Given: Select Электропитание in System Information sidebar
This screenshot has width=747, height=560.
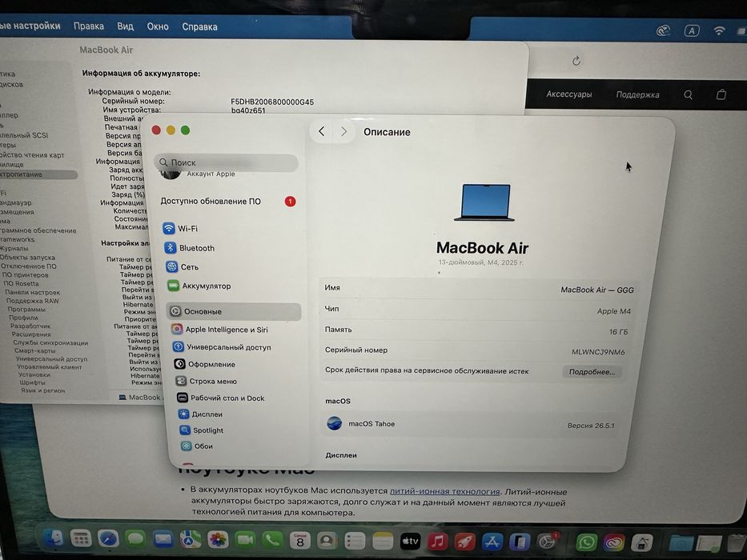Looking at the screenshot, I should pyautogui.click(x=37, y=174).
